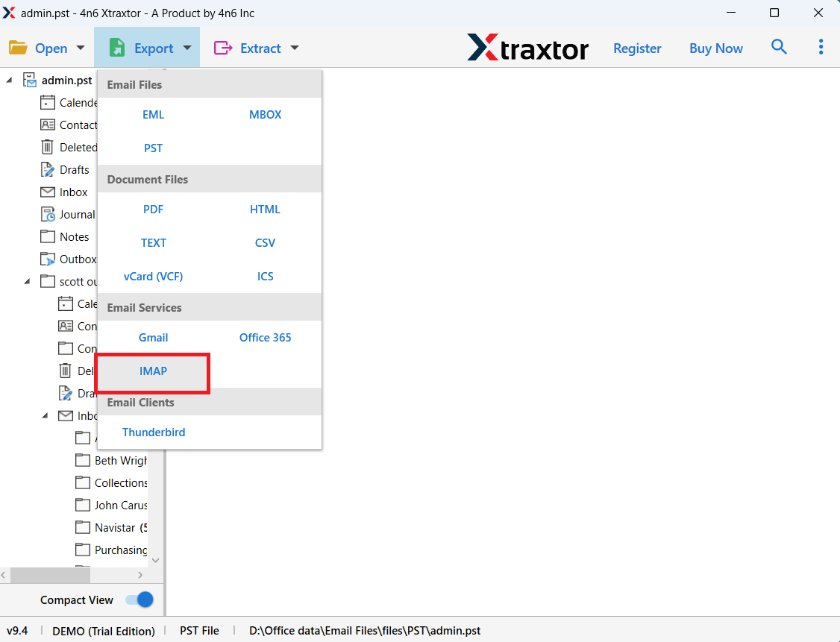Select IMAP from the Email Services menu

[153, 371]
